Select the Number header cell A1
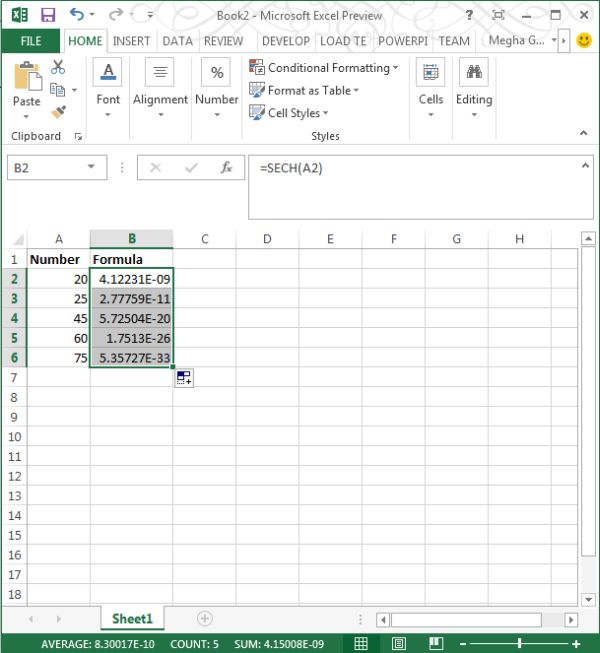 click(59, 259)
